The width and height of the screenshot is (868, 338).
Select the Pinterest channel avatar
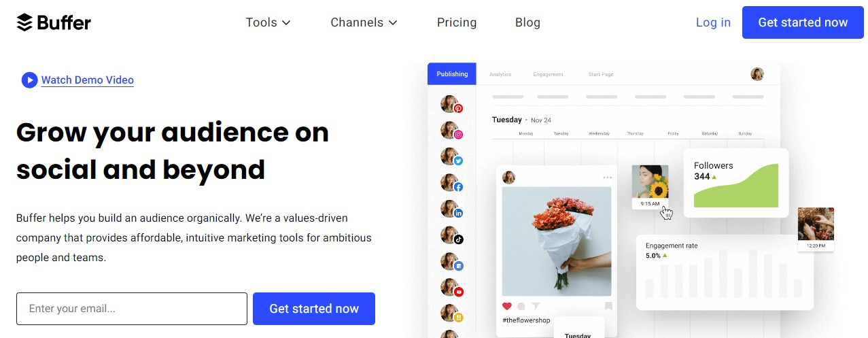451,104
